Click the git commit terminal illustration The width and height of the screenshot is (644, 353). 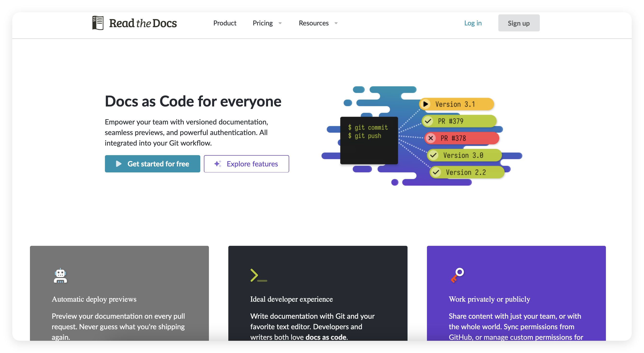(x=369, y=141)
